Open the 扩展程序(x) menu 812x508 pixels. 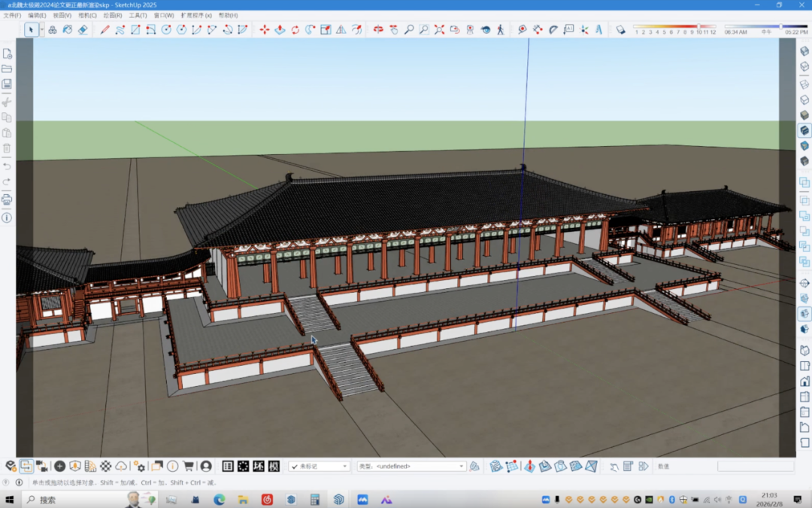point(196,16)
